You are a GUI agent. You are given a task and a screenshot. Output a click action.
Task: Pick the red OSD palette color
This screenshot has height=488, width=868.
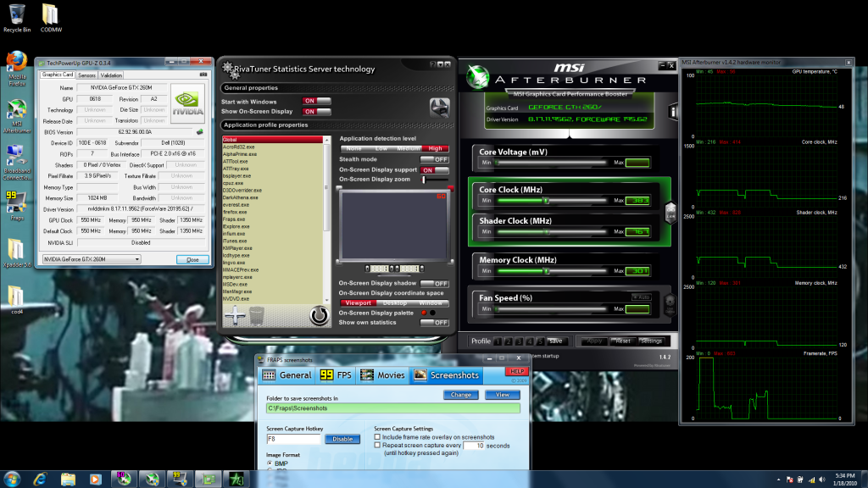click(424, 313)
